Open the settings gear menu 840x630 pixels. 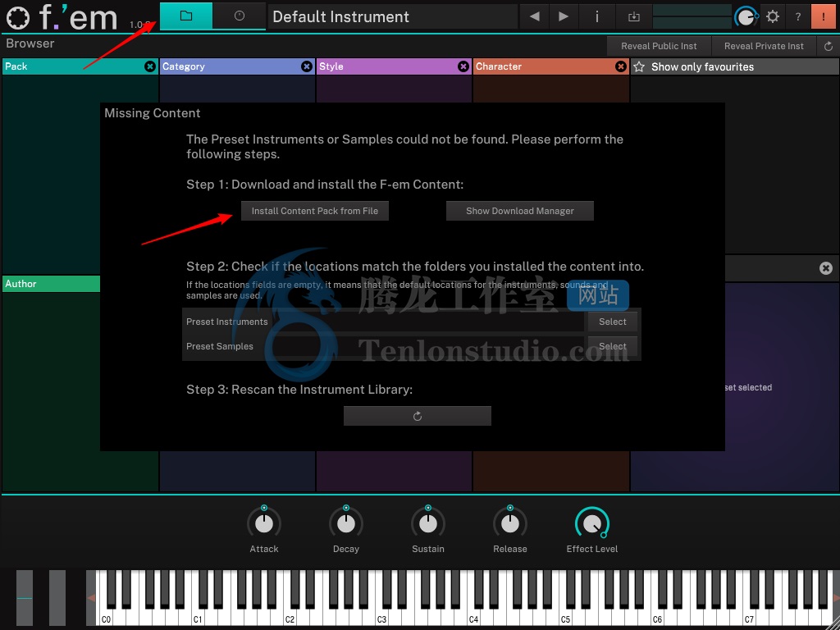point(772,16)
